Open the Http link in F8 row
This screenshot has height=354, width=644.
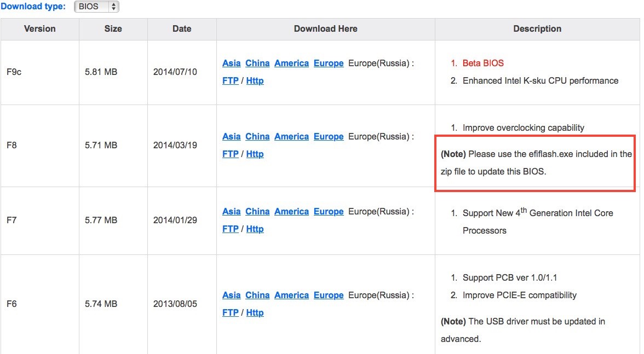point(255,154)
